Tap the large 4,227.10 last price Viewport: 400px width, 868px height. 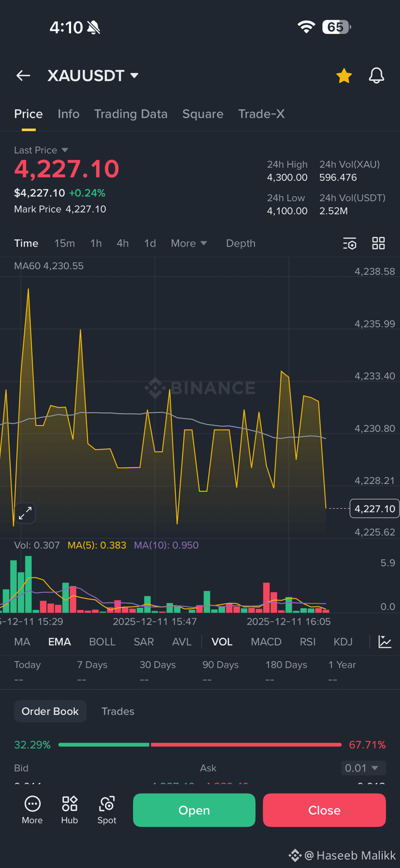point(67,169)
